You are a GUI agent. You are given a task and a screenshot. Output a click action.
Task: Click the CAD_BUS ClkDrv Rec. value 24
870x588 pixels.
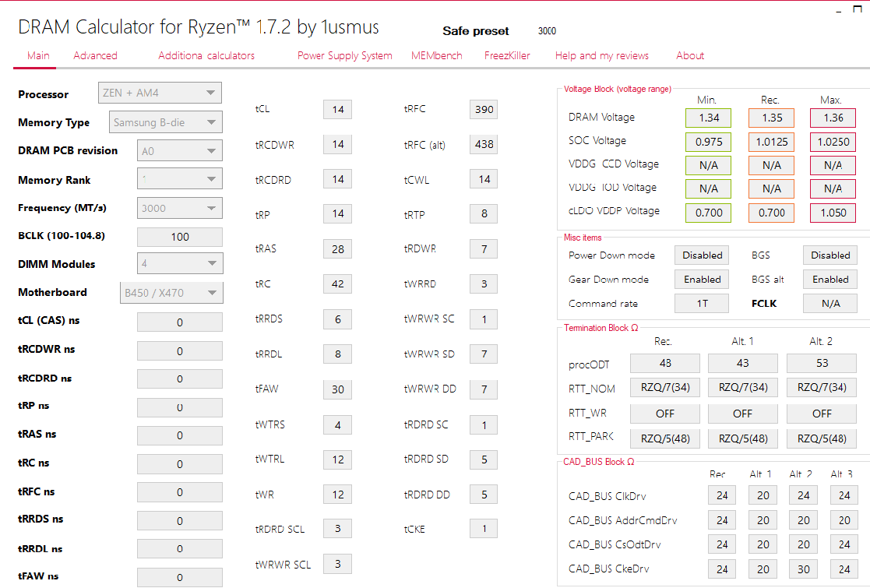[x=722, y=495]
